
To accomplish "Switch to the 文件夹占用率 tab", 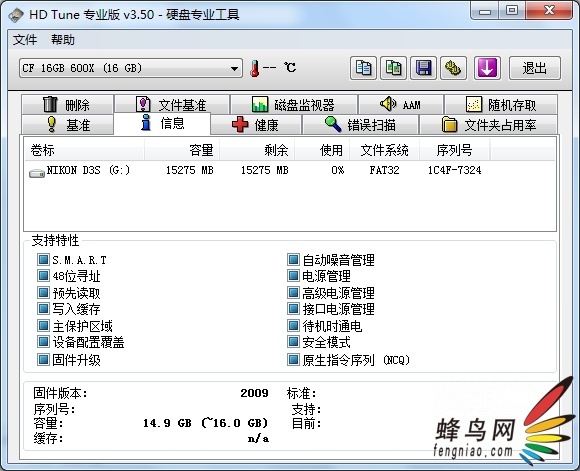I will 488,125.
